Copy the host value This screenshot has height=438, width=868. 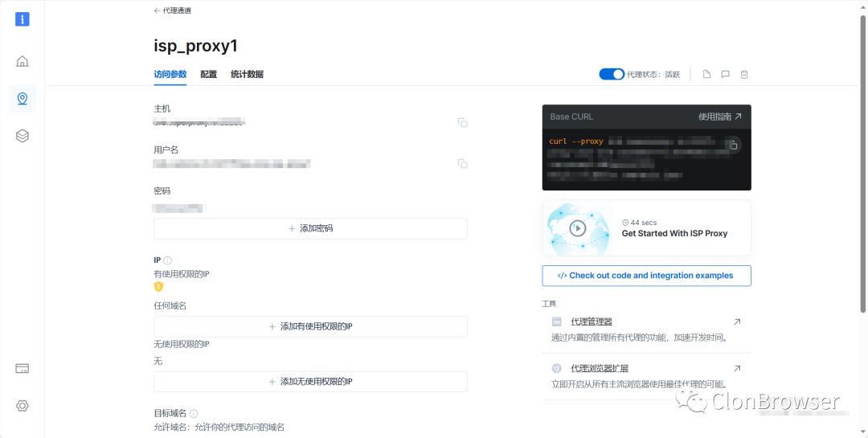pos(462,122)
